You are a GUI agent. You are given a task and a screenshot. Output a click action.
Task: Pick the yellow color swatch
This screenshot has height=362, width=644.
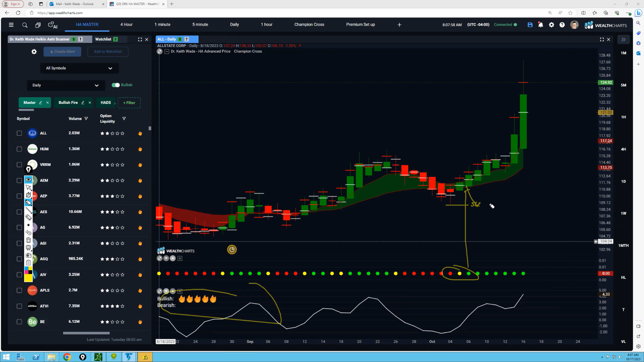pyautogui.click(x=29, y=278)
